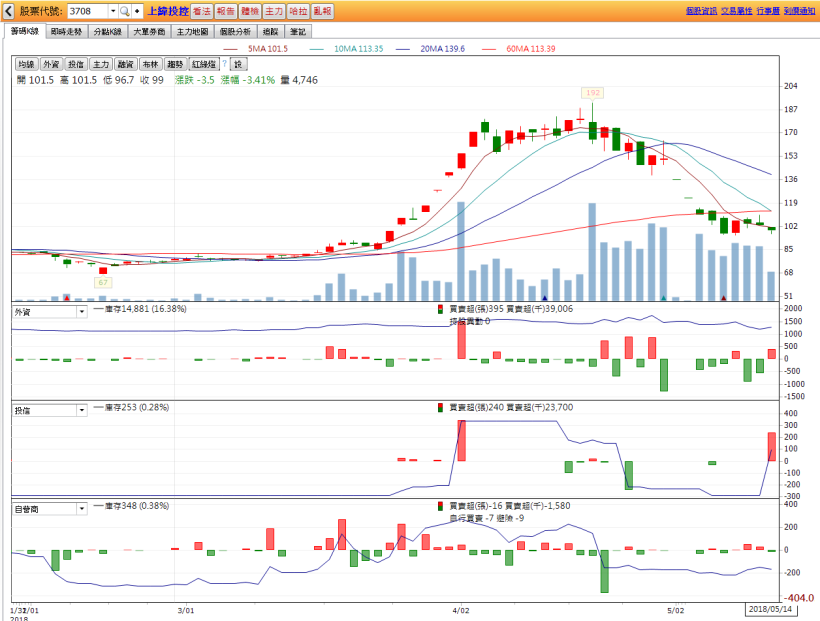Click the 192 high price label
820x621 pixels.
point(592,92)
